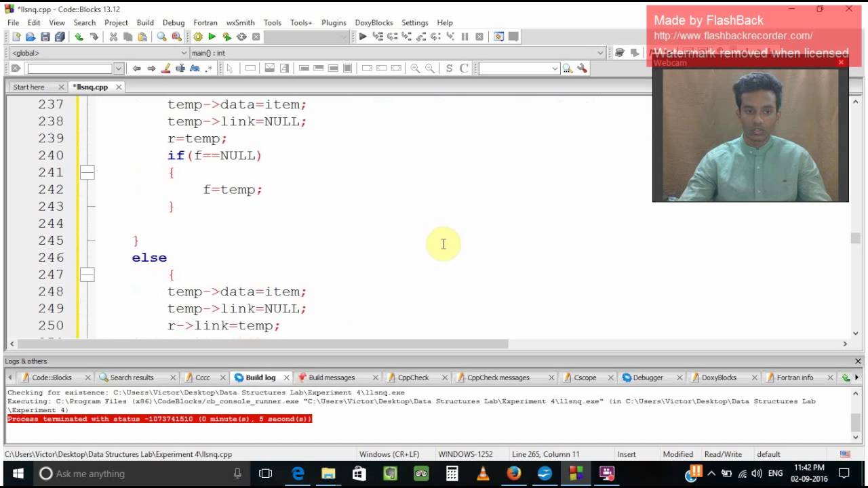Viewport: 868px width, 488px height.
Task: Click the Rebuild icon
Action: pyautogui.click(x=241, y=37)
